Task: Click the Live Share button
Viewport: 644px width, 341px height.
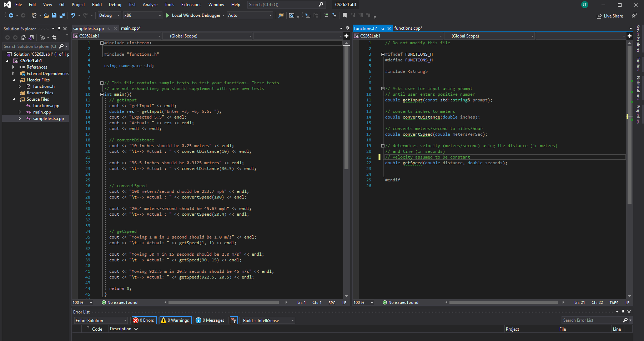Action: click(x=610, y=16)
